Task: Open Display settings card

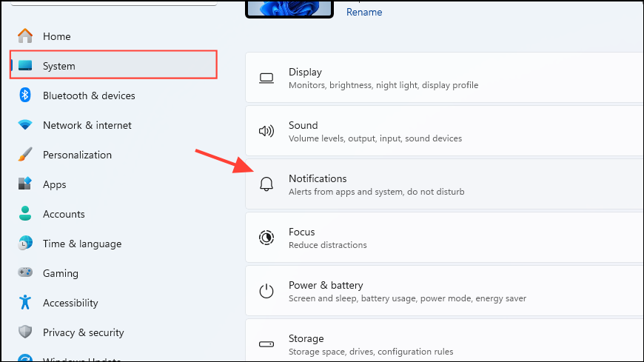Action: [x=444, y=78]
